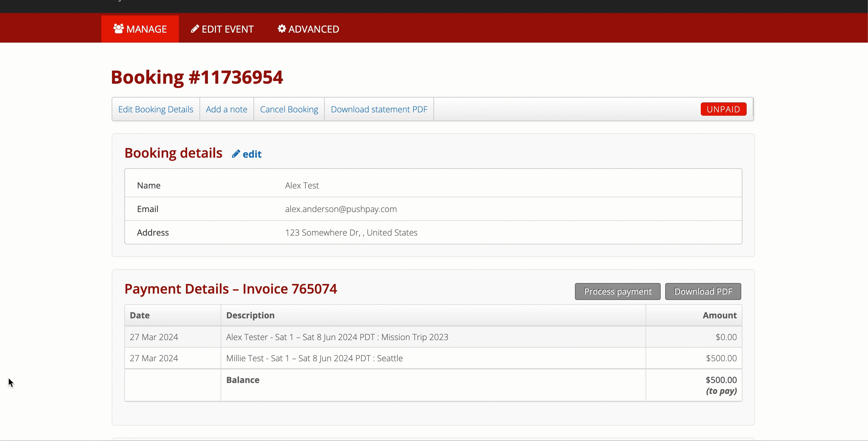This screenshot has height=441, width=868.
Task: Select the Millie Test Seattle invoice row
Action: coord(433,358)
